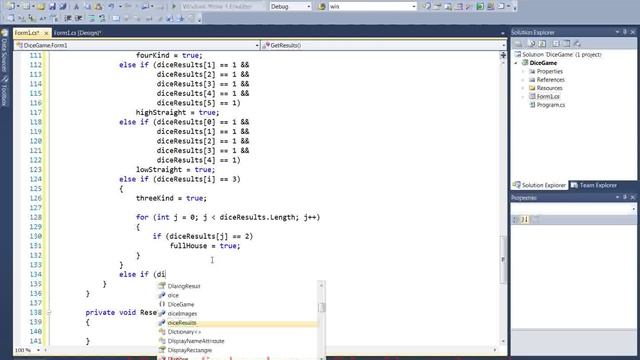Click the Save icon in the toolbar
Viewport: 640px width, 360px height.
coord(52,7)
